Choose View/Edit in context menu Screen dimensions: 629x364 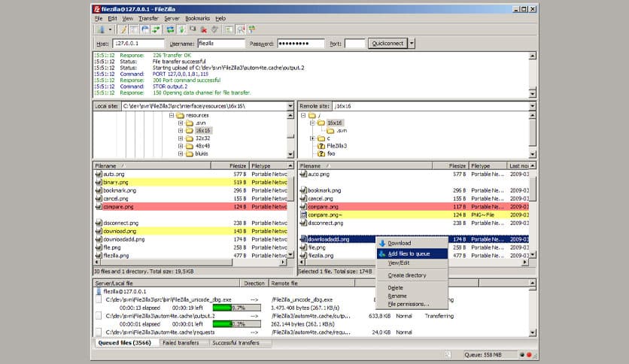pyautogui.click(x=412, y=263)
